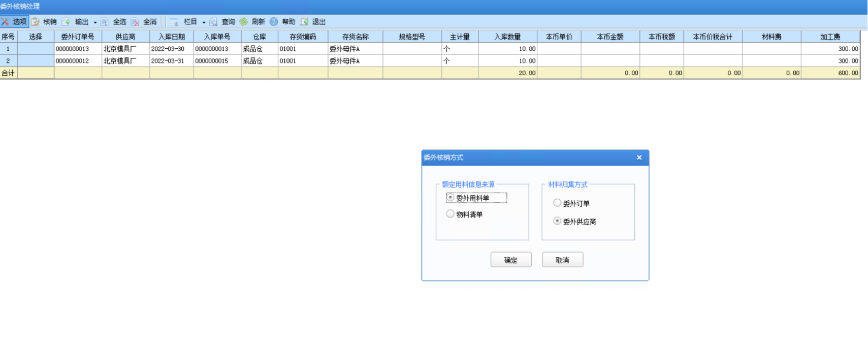The width and height of the screenshot is (868, 339).
Task: Click the 规格型号 column header
Action: [x=412, y=37]
